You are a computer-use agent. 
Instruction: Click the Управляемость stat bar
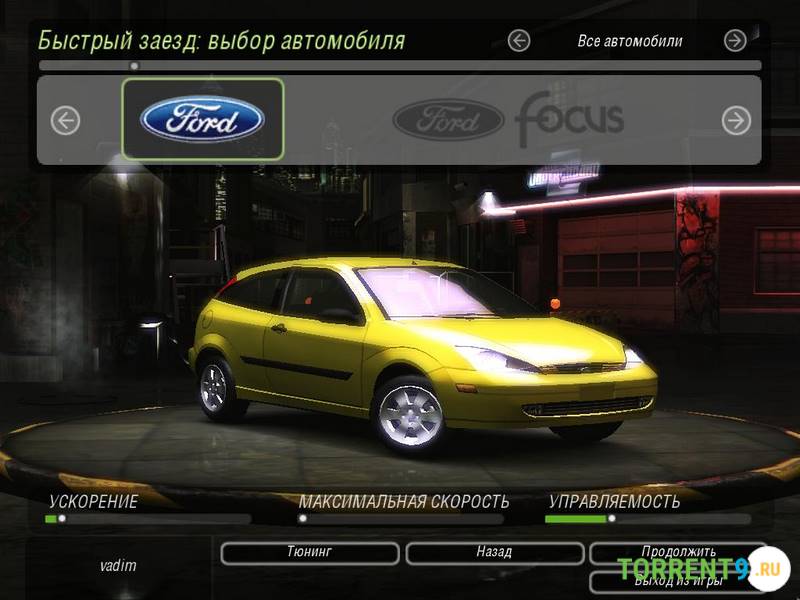click(x=647, y=519)
